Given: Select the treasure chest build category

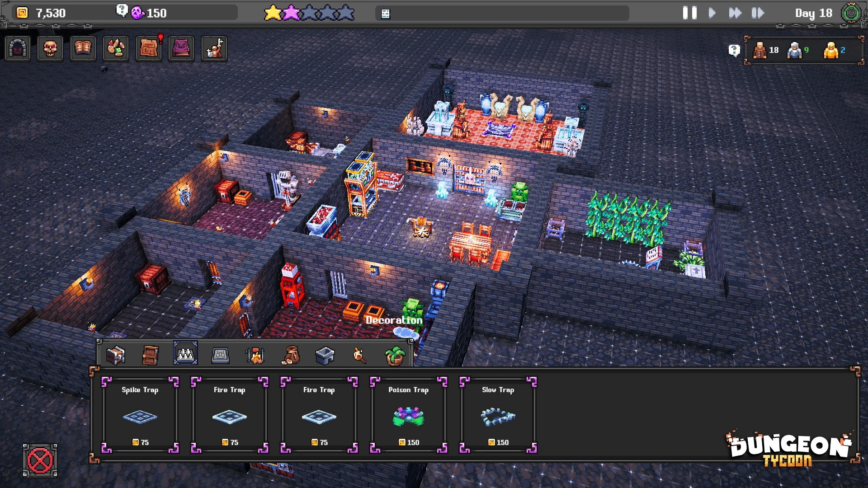Looking at the screenshot, I should coord(116,355).
